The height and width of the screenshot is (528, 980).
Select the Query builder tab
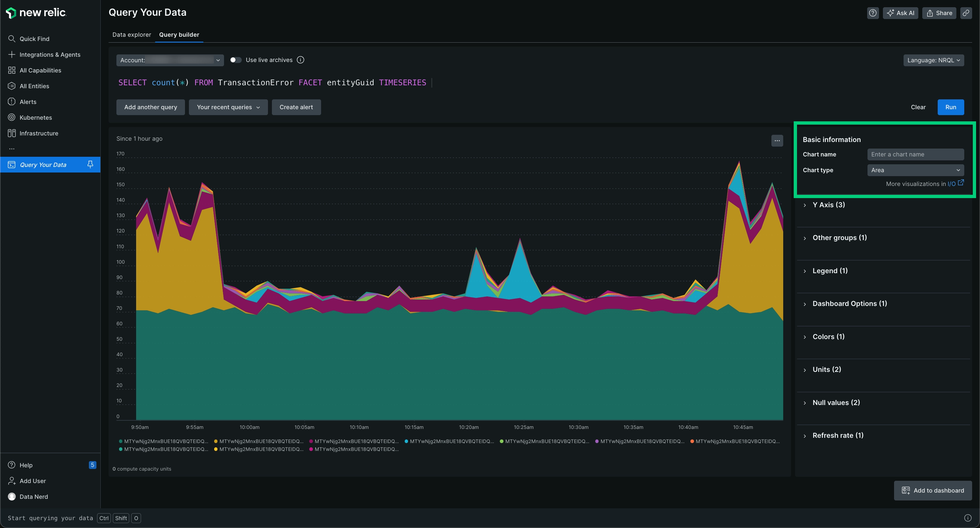tap(178, 34)
